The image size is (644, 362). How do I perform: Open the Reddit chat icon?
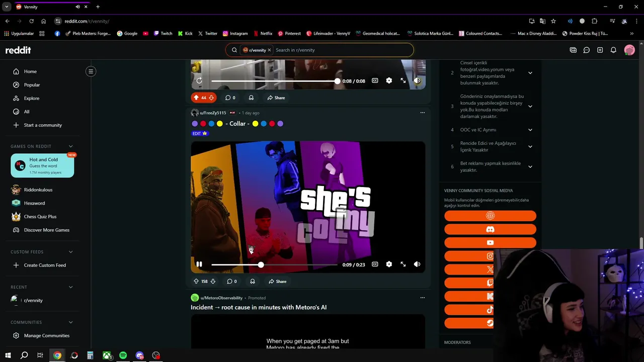pos(587,50)
